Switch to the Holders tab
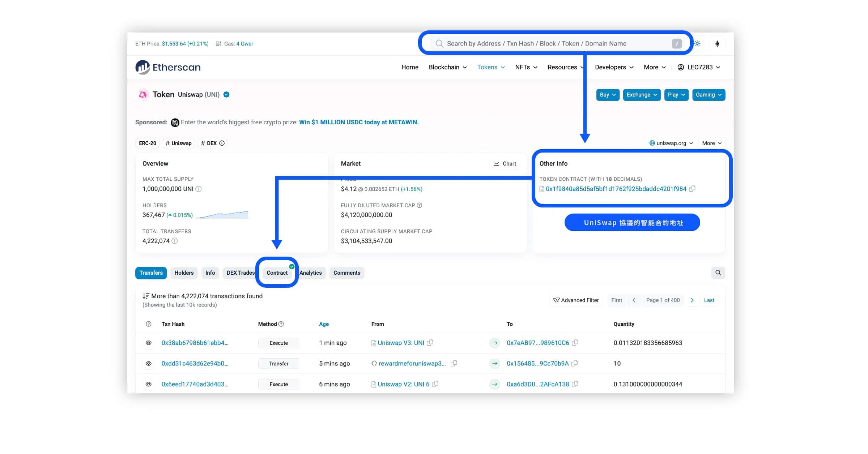 click(x=184, y=273)
